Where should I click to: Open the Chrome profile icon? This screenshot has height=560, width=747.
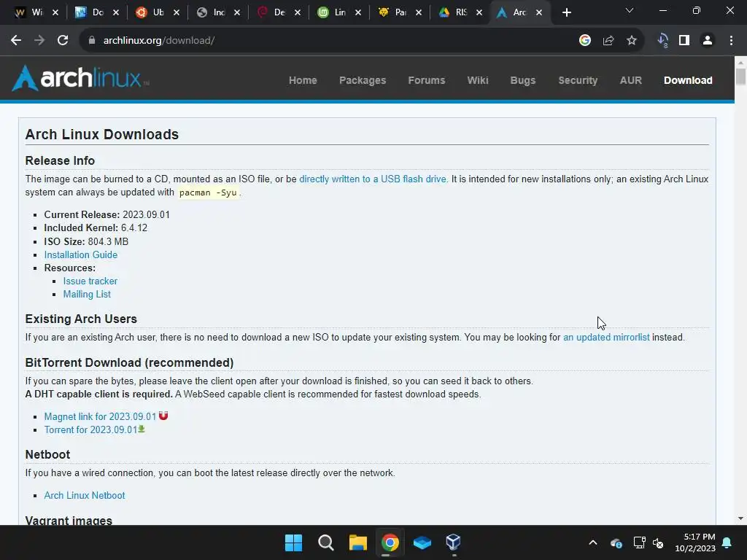[708, 41]
